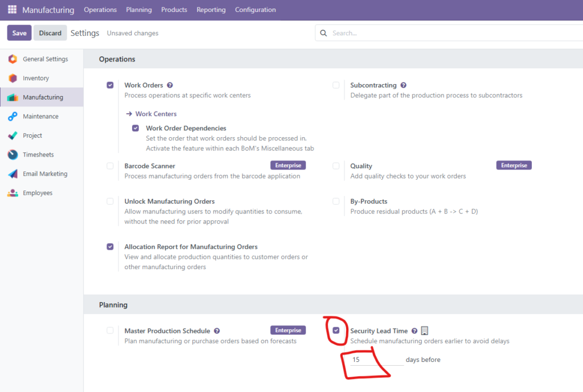
Task: Click the Save button
Action: (19, 33)
